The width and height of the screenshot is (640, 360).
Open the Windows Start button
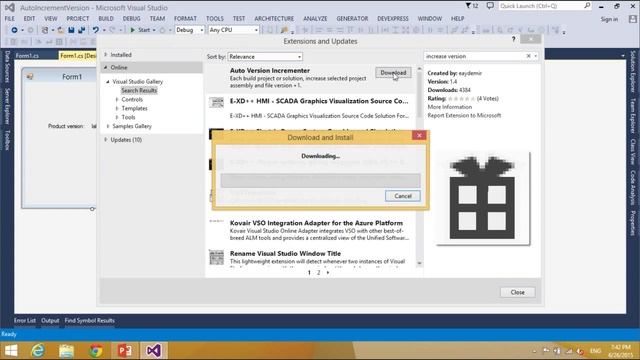[x=11, y=351]
